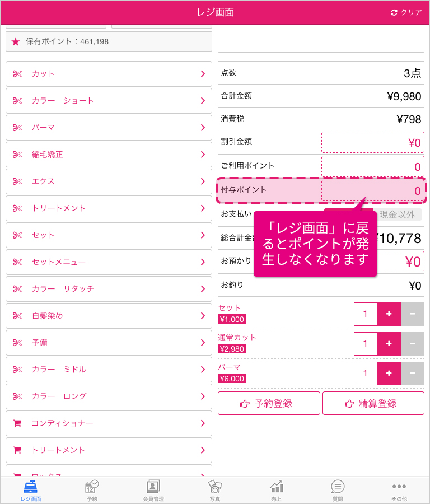Viewport: 430px width, 504px height.
Task: Click the クリア refresh icon
Action: click(394, 12)
